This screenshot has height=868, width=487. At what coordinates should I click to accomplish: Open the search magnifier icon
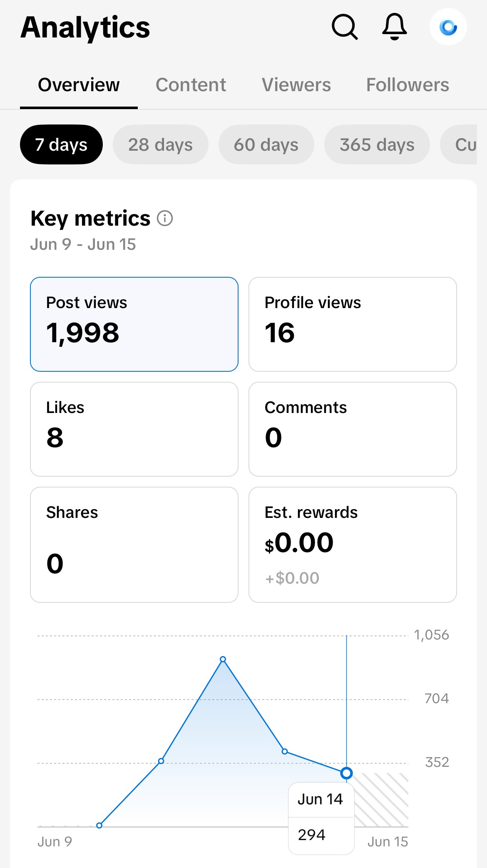tap(345, 27)
